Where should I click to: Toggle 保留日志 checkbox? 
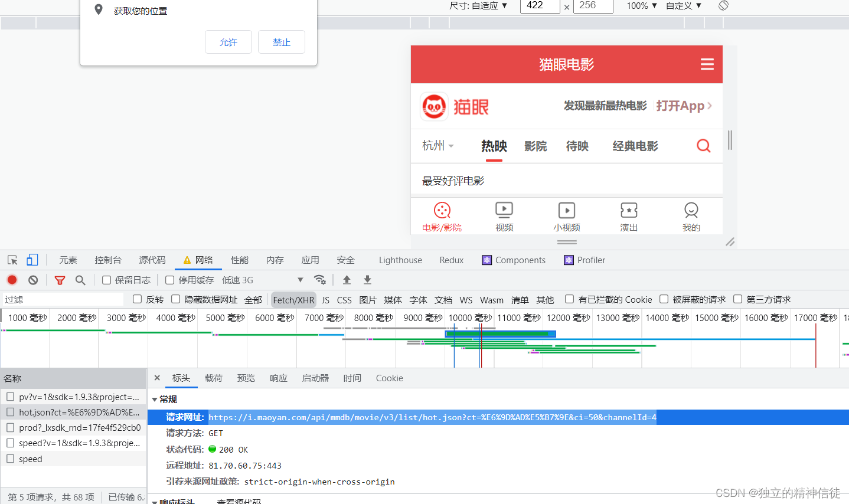point(107,280)
